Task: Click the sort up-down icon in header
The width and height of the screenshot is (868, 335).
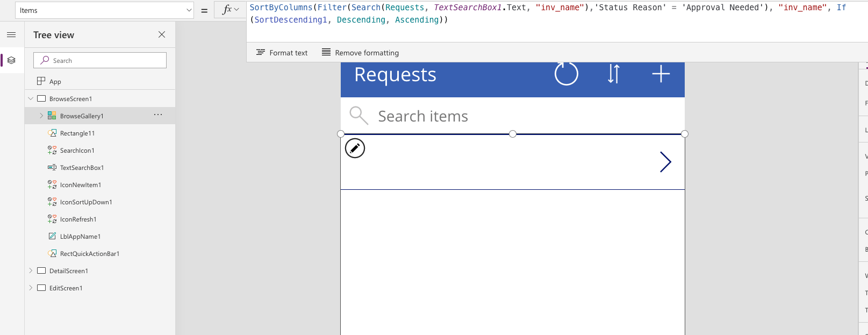Action: click(x=613, y=74)
